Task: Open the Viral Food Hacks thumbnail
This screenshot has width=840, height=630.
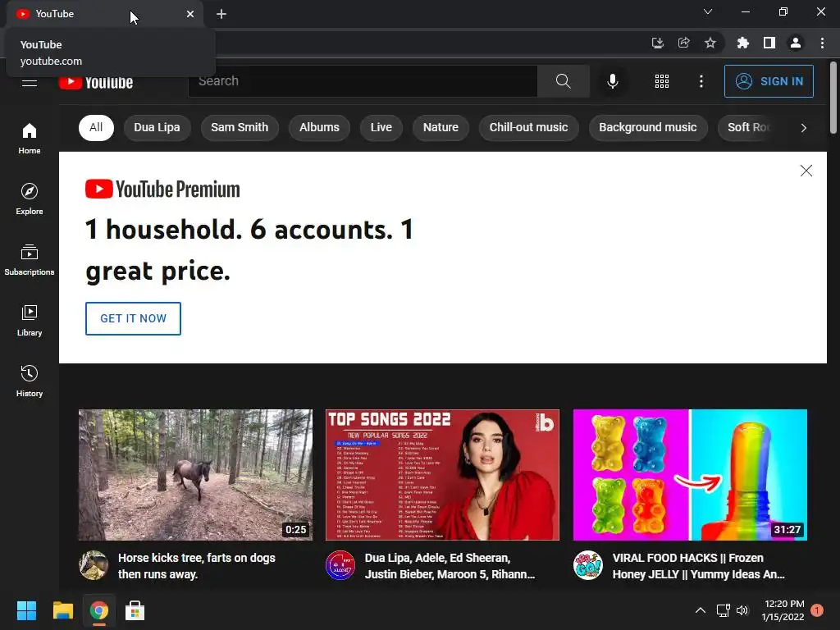Action: [690, 475]
